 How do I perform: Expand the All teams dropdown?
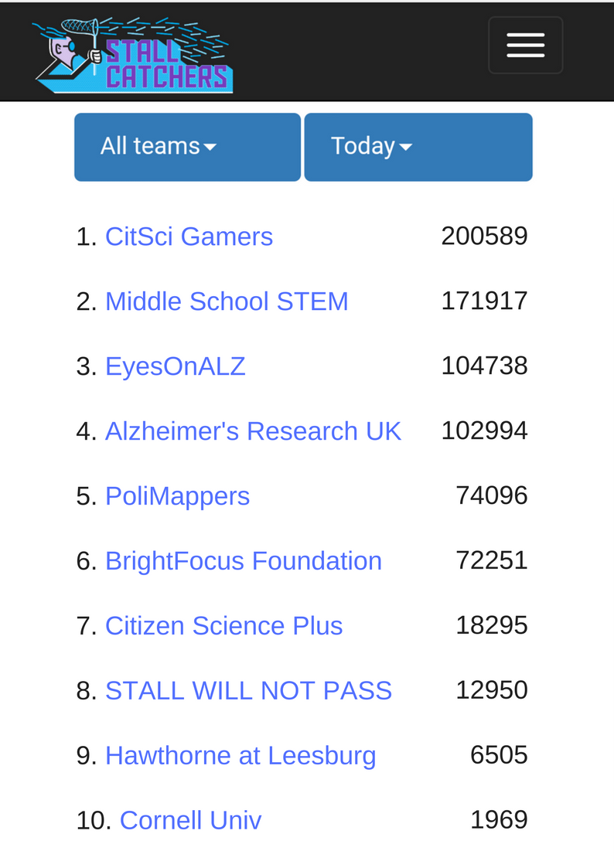[x=188, y=148]
